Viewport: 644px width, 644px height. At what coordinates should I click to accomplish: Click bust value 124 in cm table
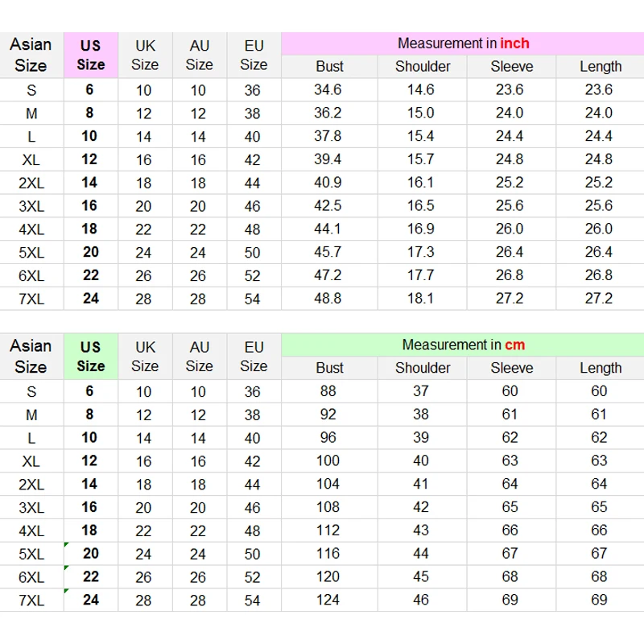pos(328,600)
